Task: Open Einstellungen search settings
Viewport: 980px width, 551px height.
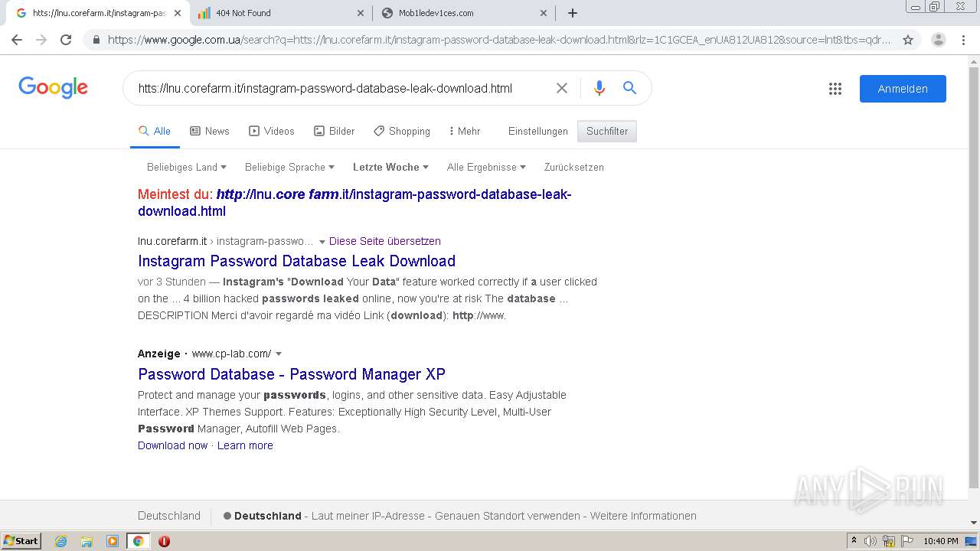Action: coord(538,131)
